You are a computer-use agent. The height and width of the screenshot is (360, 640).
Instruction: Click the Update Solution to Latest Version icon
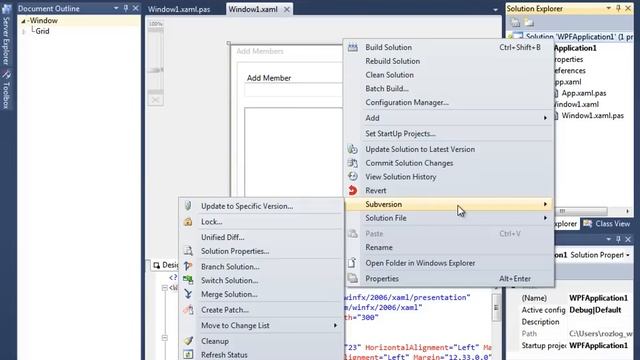[x=353, y=149]
